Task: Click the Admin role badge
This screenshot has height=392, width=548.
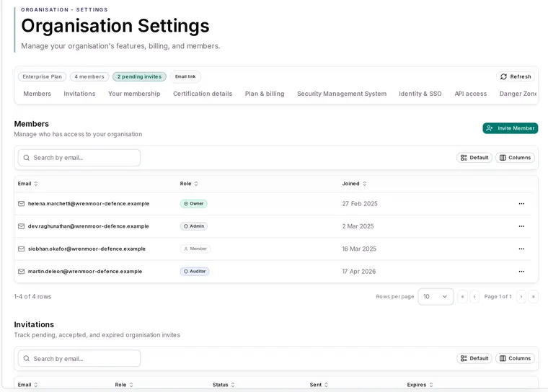Action: 194,226
